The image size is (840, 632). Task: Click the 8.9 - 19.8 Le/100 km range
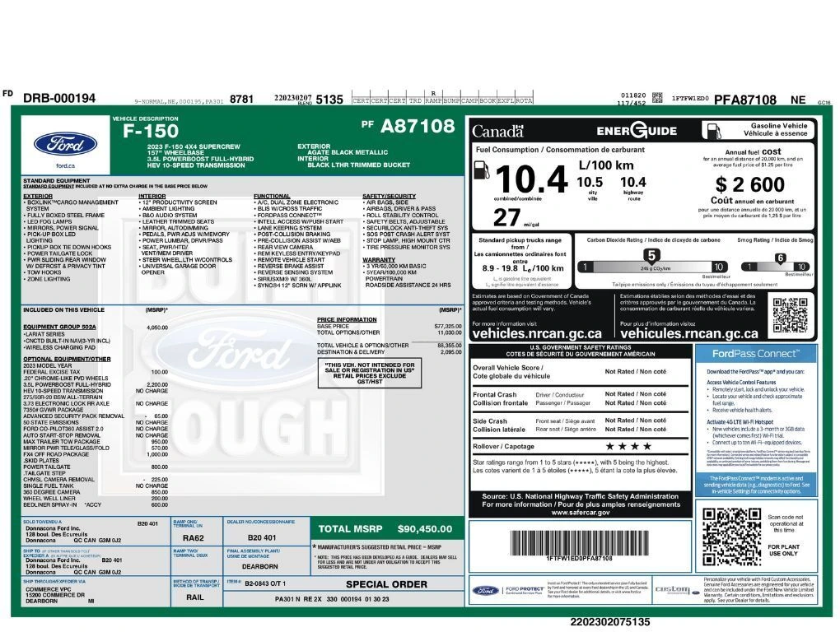pyautogui.click(x=522, y=268)
